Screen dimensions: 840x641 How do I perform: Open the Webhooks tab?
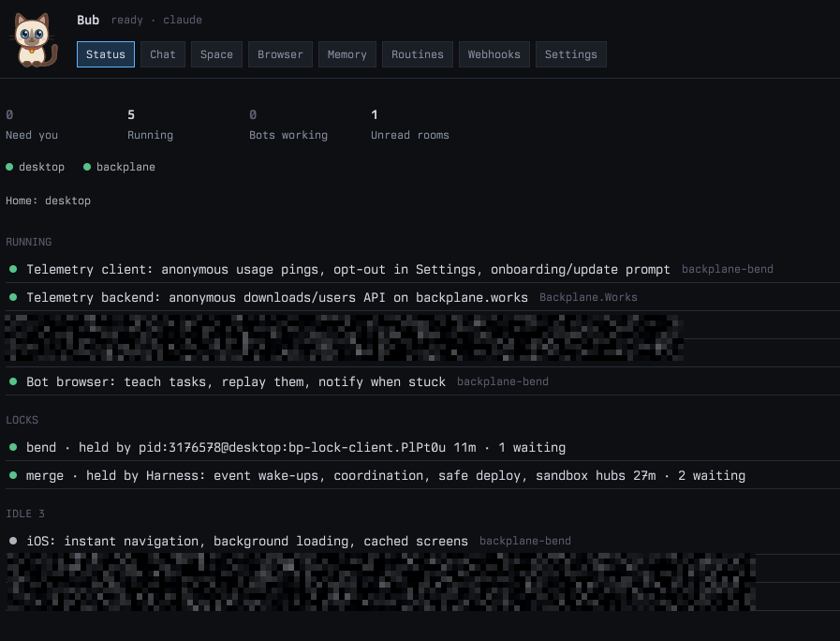(494, 54)
